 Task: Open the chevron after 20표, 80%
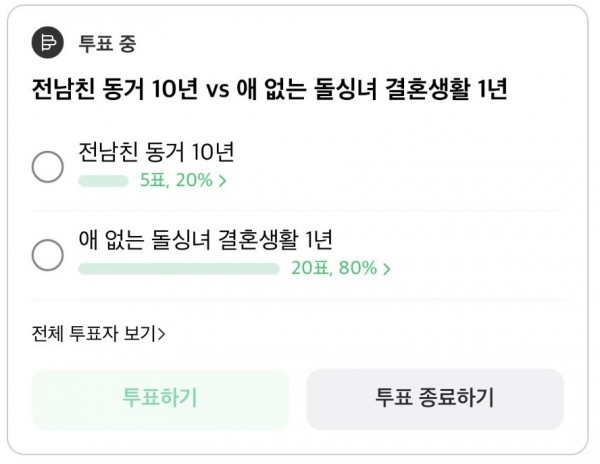[x=386, y=268]
